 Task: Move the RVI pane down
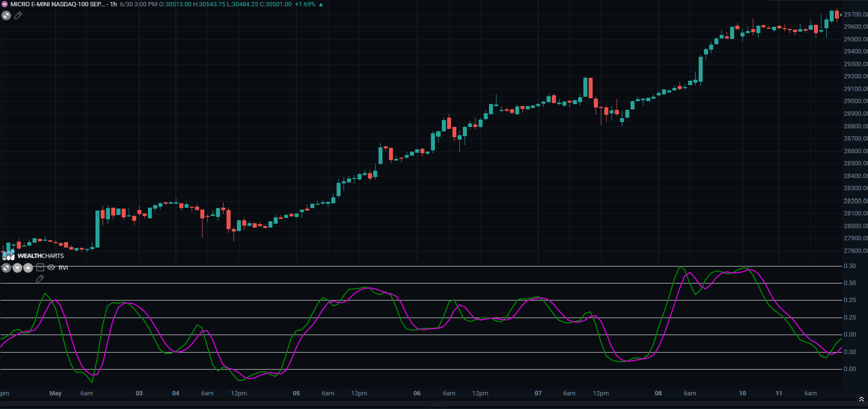point(18,267)
